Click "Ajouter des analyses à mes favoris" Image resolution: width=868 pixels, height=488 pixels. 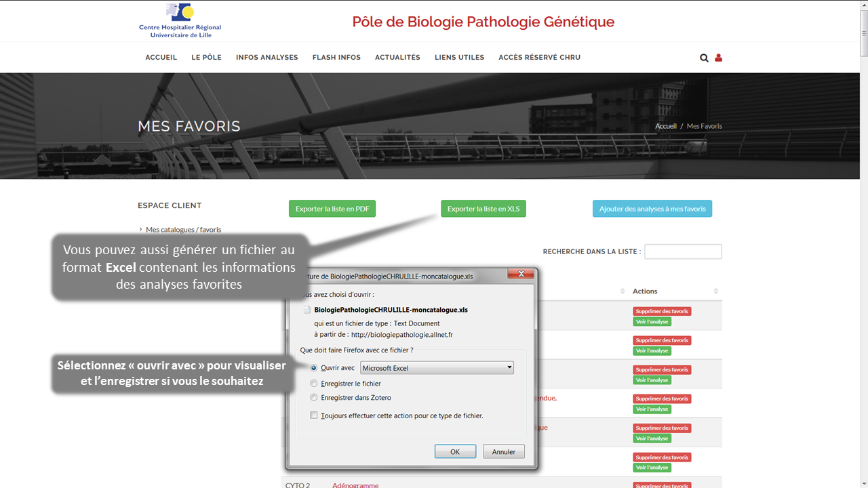[x=652, y=209]
